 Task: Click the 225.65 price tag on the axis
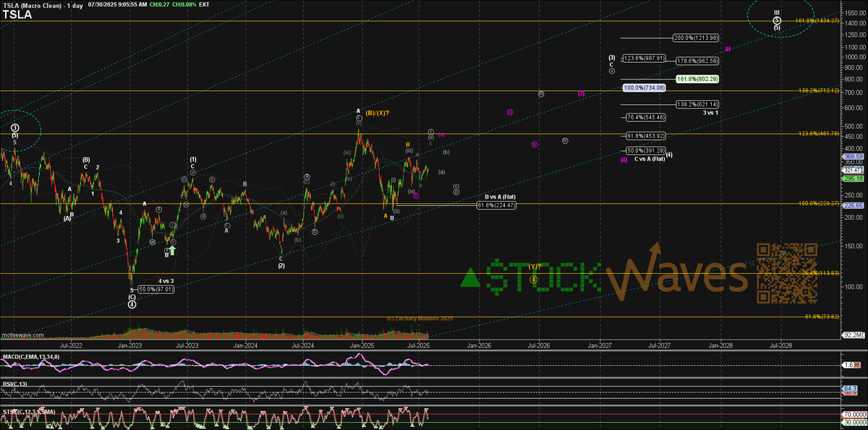854,205
